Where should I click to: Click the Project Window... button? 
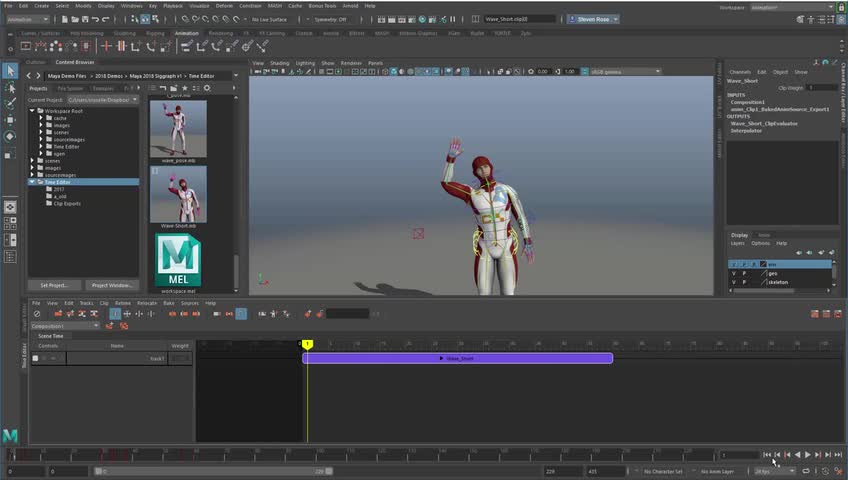(110, 285)
